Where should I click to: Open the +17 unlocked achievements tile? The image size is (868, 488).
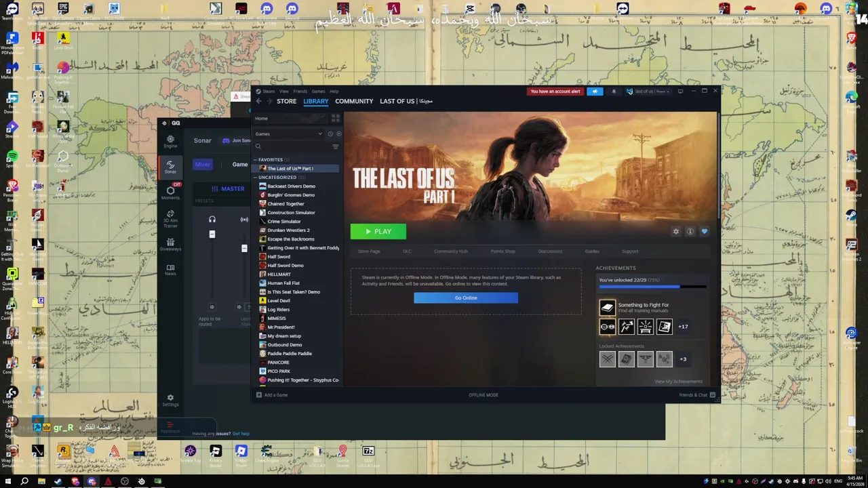coord(683,327)
